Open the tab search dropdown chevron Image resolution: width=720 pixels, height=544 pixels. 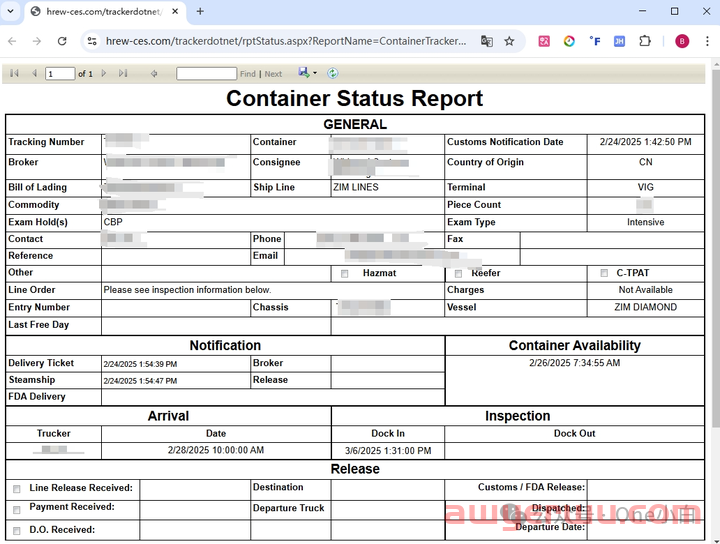(10, 11)
